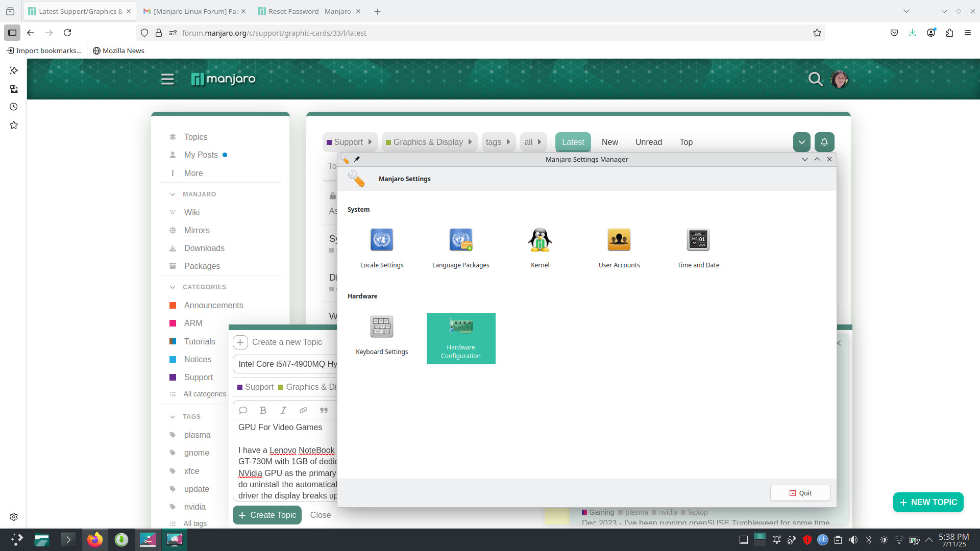
Task: Open history in Firefox sidebar
Action: [x=14, y=107]
